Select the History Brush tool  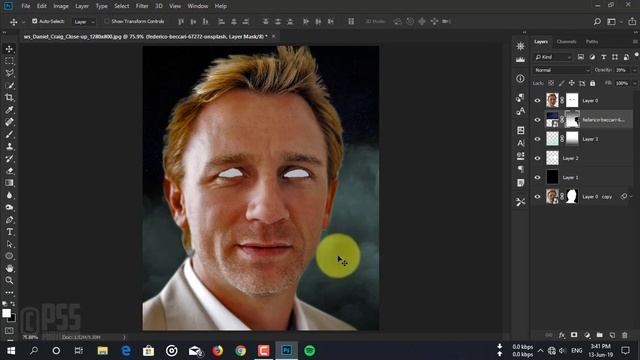click(9, 159)
